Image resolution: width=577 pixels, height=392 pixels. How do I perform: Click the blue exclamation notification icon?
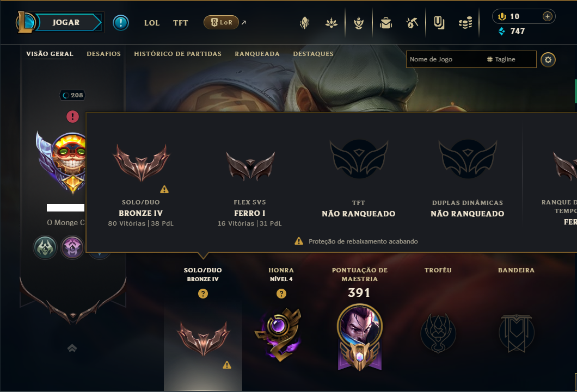click(x=121, y=23)
